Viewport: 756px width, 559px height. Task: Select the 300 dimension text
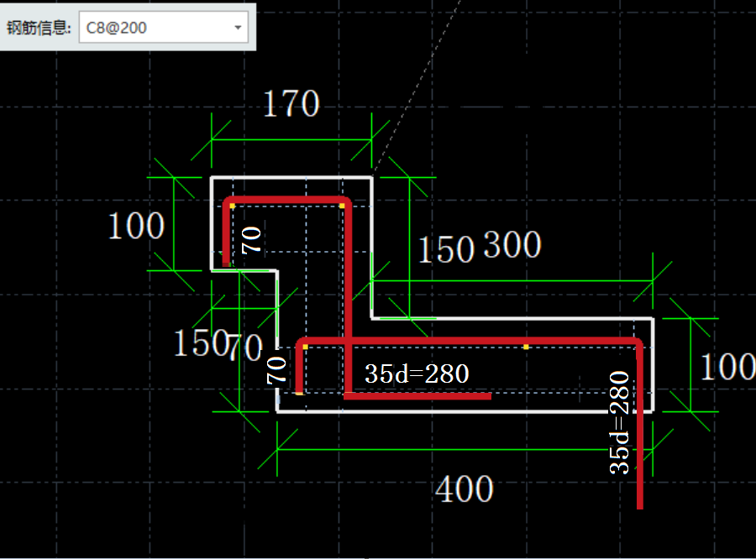512,245
